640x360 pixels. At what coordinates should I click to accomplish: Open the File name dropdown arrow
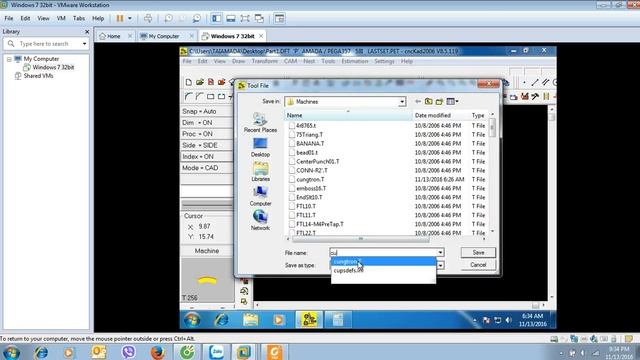[x=440, y=253]
